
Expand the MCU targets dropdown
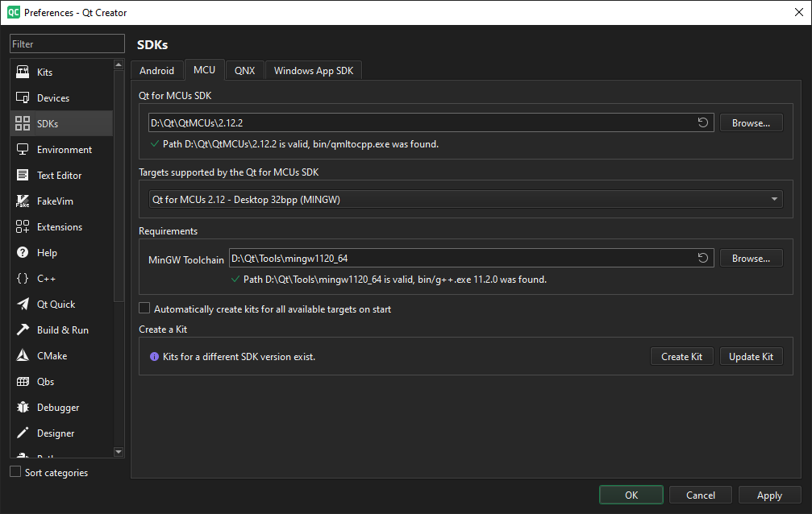pyautogui.click(x=465, y=199)
